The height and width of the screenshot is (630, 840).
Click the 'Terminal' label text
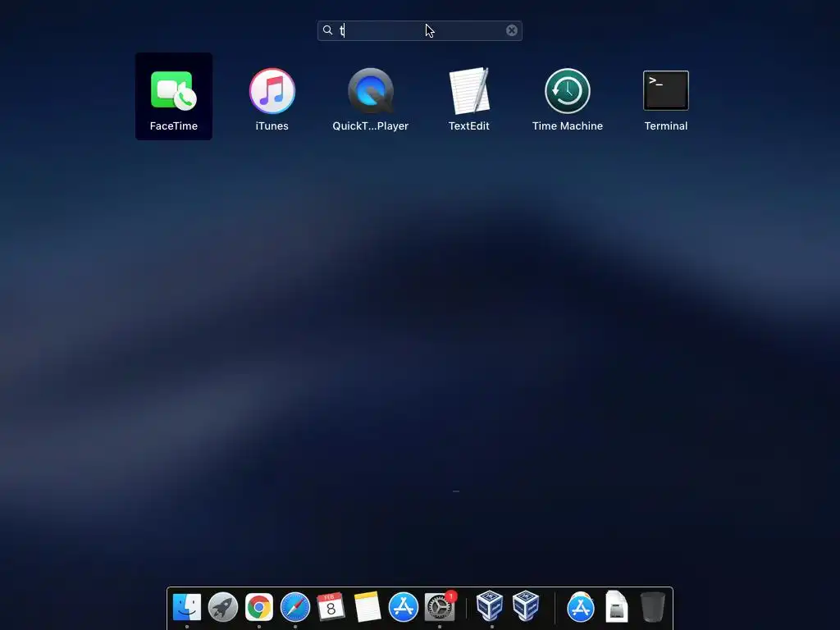point(666,126)
